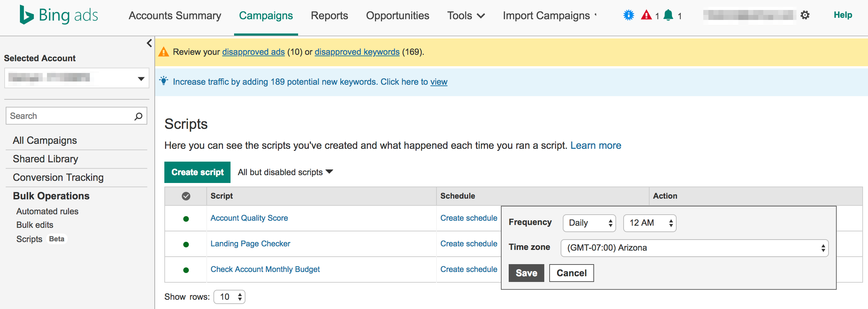Expand the All but disabled scripts filter
Viewport: 868px width, 309px height.
point(285,172)
